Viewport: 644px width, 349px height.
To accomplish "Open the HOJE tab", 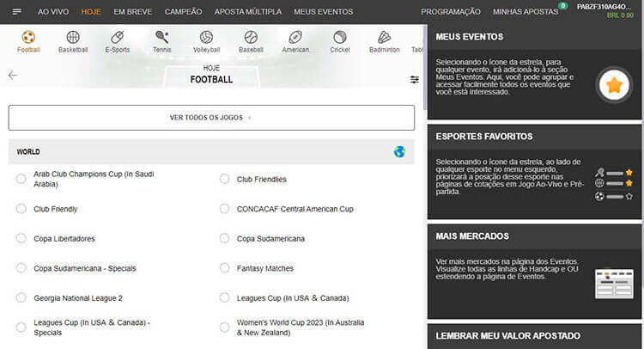I will coord(91,11).
